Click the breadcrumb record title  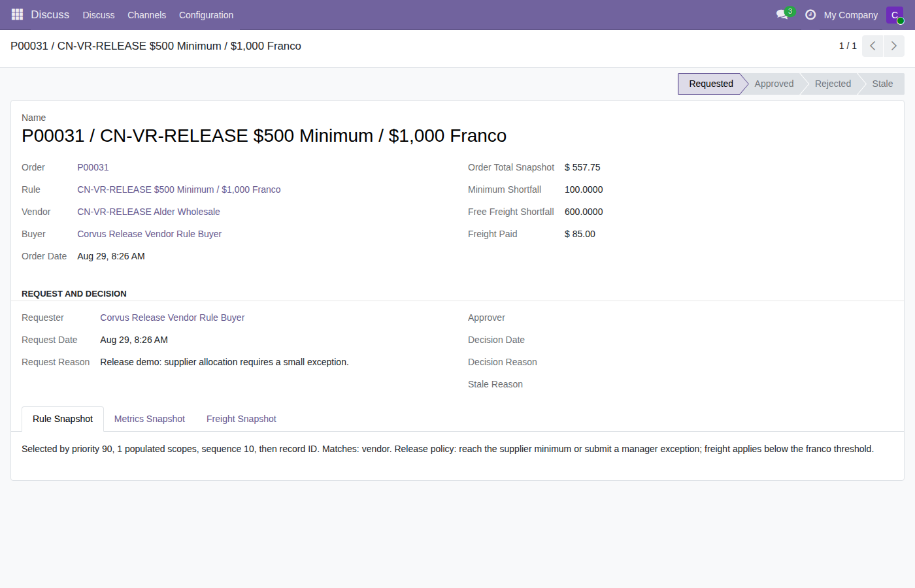point(156,46)
